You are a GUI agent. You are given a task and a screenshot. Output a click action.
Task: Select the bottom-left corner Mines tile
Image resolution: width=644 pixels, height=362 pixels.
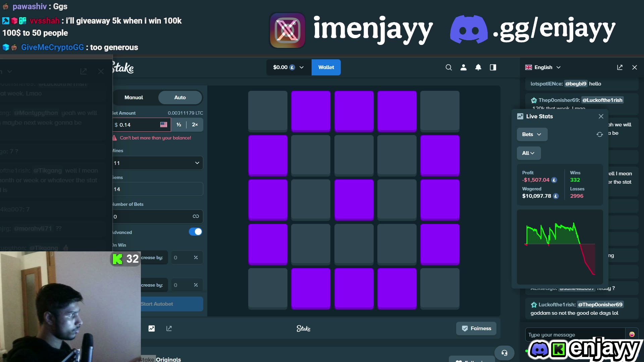pyautogui.click(x=268, y=289)
